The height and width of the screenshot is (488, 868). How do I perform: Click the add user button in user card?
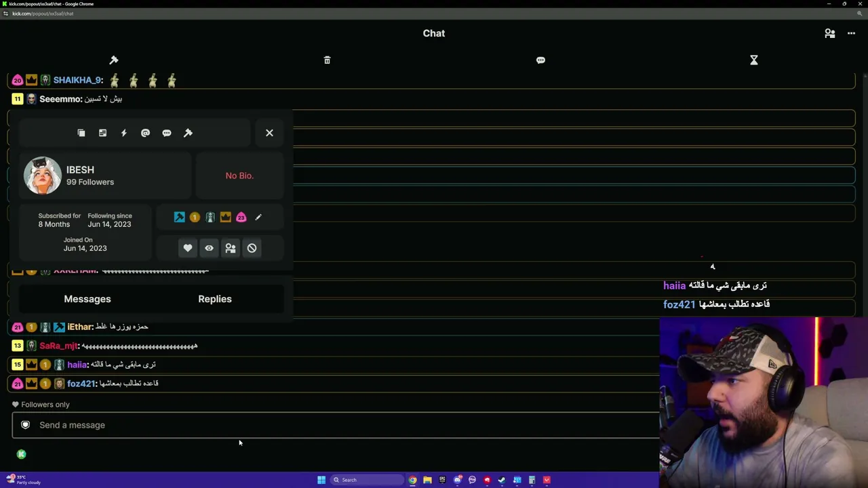[231, 248]
